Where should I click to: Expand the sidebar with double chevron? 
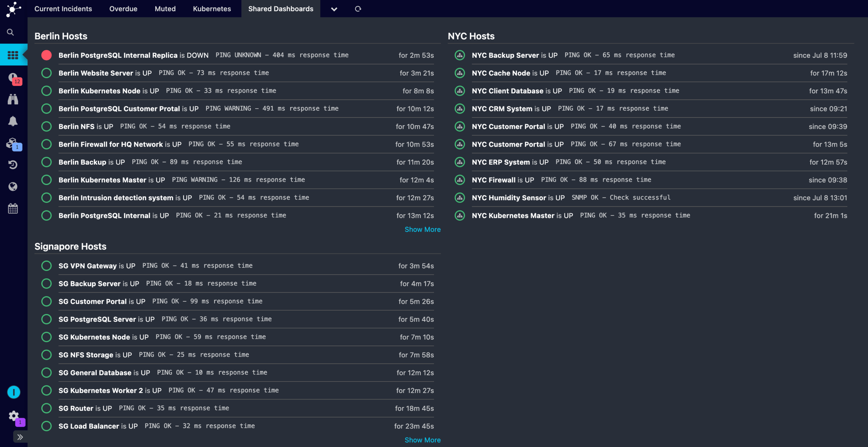point(20,437)
